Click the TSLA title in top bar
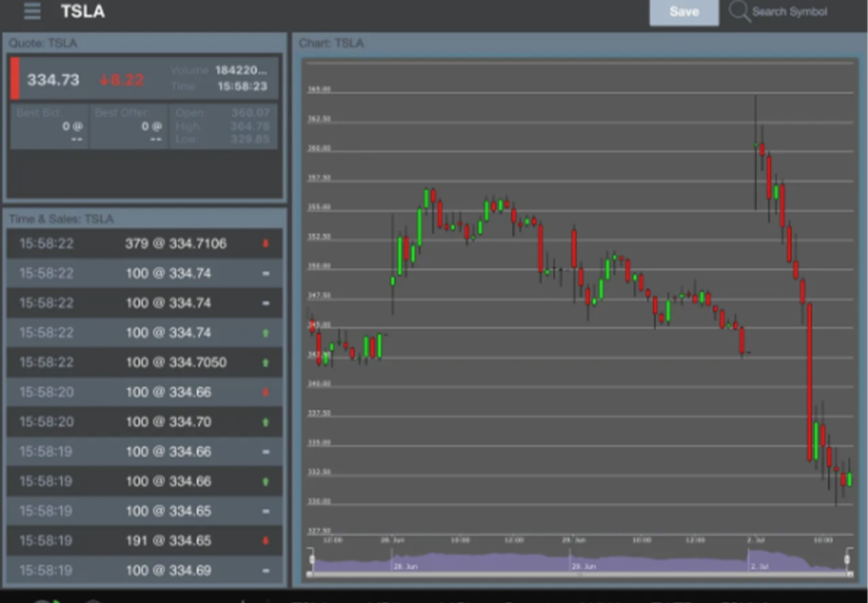868x603 pixels. (x=82, y=12)
